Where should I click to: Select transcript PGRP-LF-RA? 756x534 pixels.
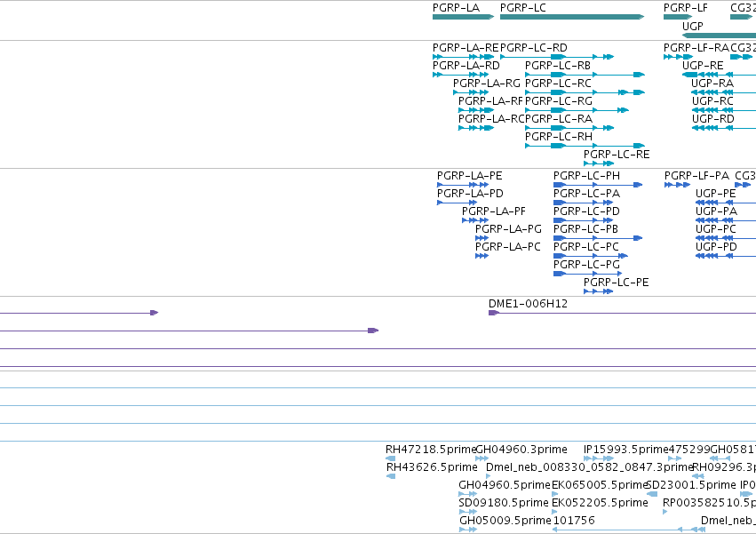click(678, 57)
